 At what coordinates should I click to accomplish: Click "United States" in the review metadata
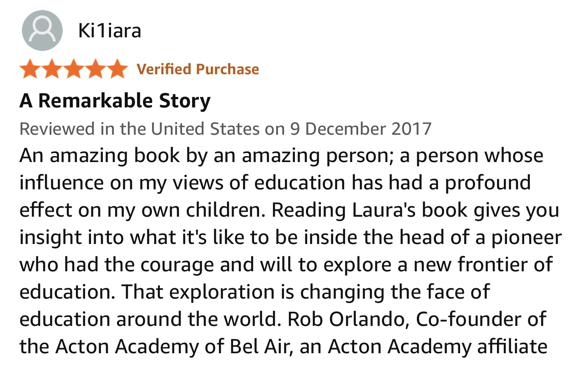click(205, 129)
